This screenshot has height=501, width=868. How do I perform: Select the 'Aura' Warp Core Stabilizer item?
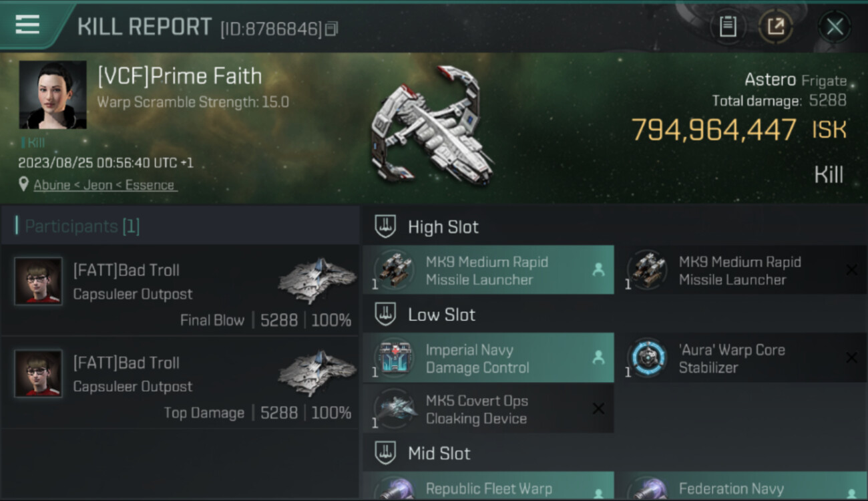(741, 357)
